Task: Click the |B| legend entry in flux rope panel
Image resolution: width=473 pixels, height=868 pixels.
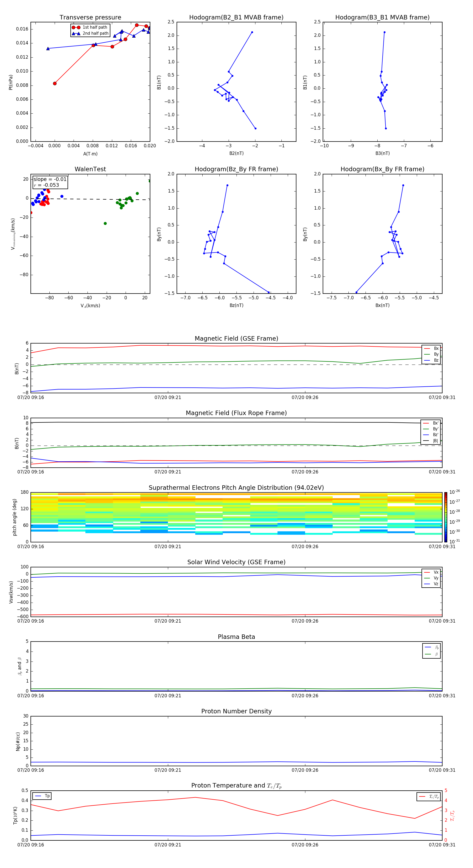Action: tap(431, 441)
